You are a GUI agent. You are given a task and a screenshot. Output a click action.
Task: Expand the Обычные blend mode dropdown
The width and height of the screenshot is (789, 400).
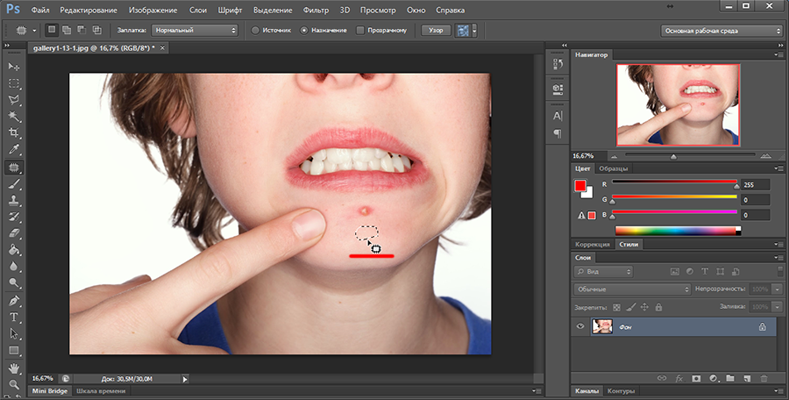tap(630, 289)
